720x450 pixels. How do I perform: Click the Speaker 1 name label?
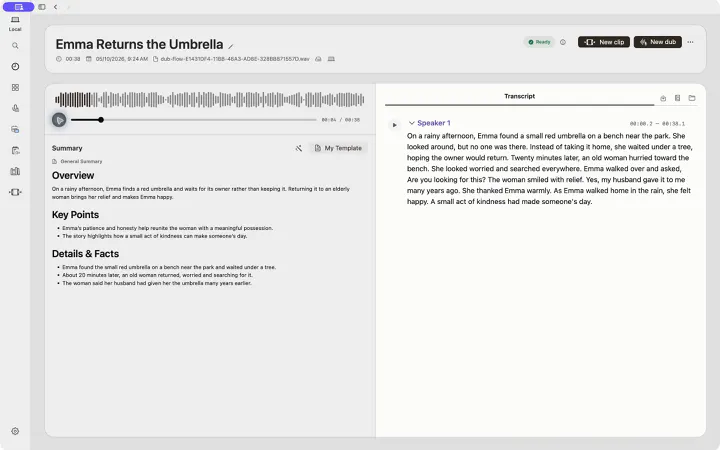click(433, 123)
